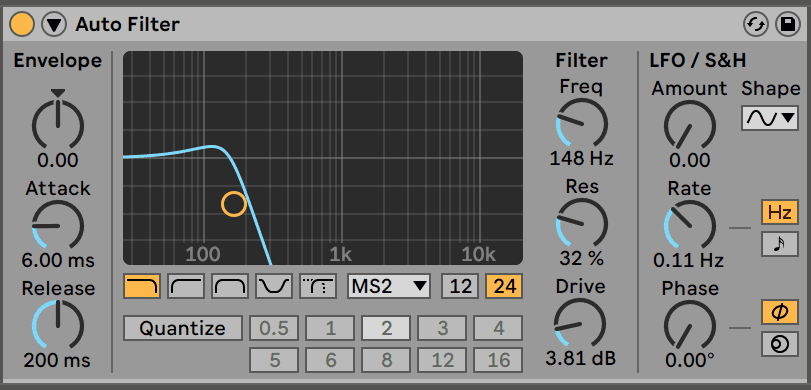This screenshot has width=811, height=390.
Task: Click the Envelope 0.00 amount value
Action: pyautogui.click(x=58, y=160)
